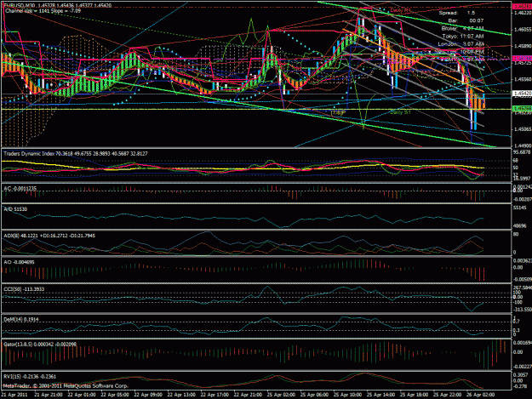Select the Daily S1 pivot label
Viewport: 532px width, 399px height.
point(400,111)
